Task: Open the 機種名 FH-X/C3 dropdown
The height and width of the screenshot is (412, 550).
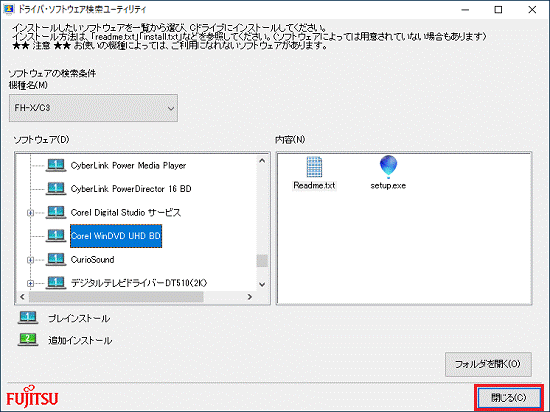Action: 93,108
